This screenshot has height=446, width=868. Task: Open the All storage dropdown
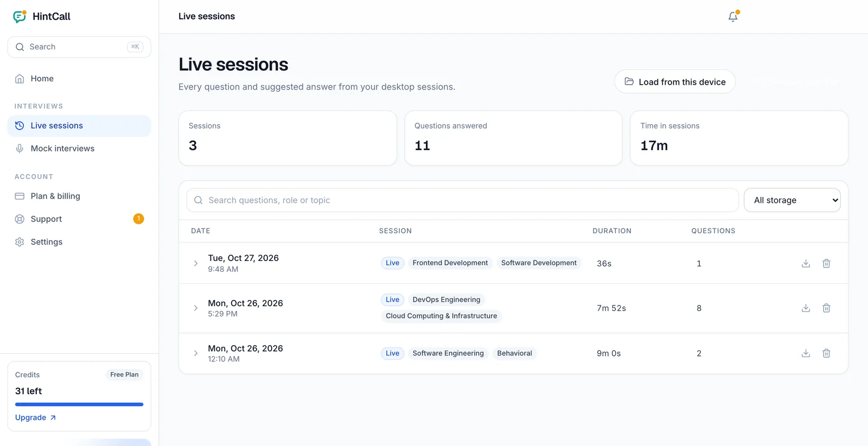tap(792, 200)
